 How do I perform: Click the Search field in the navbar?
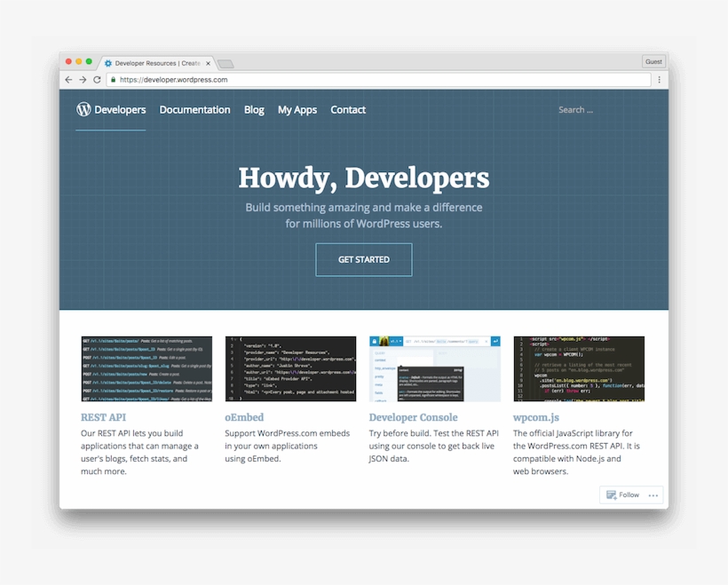[x=577, y=109]
